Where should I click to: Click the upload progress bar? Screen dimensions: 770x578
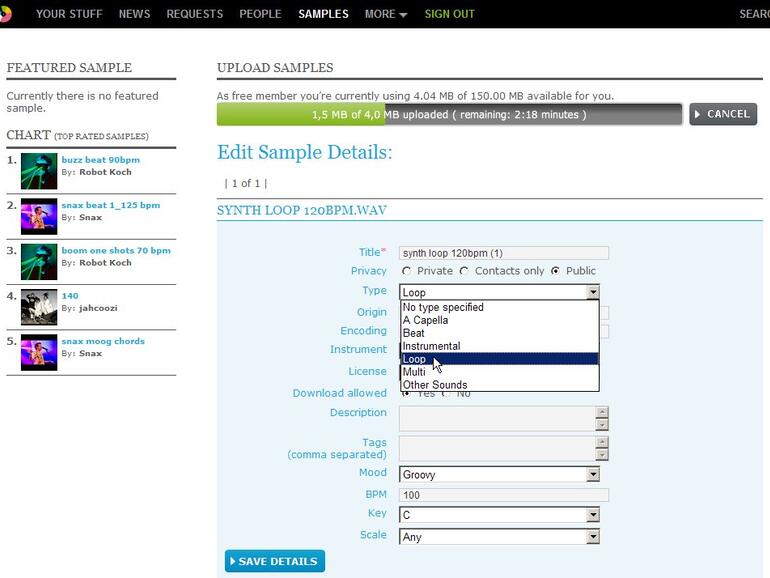tap(449, 114)
